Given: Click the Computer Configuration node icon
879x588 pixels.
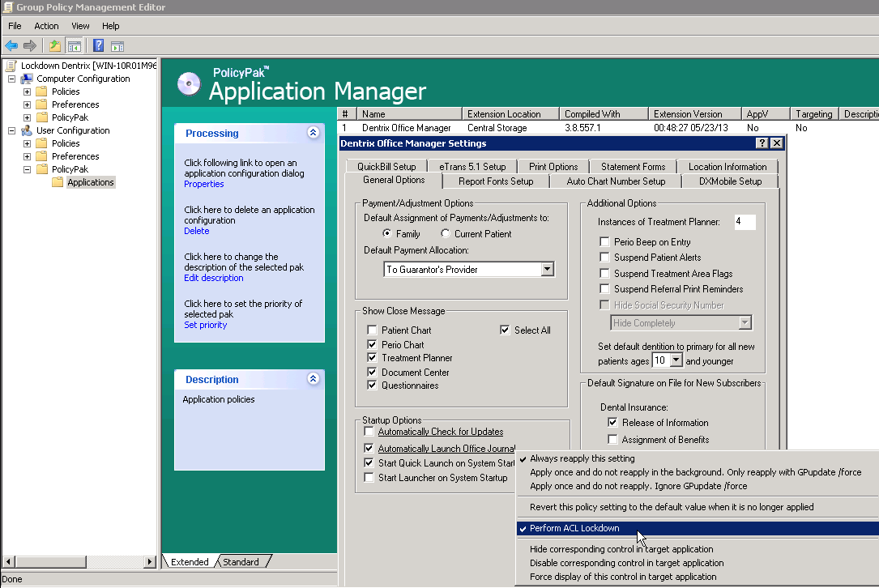Looking at the screenshot, I should click(27, 79).
